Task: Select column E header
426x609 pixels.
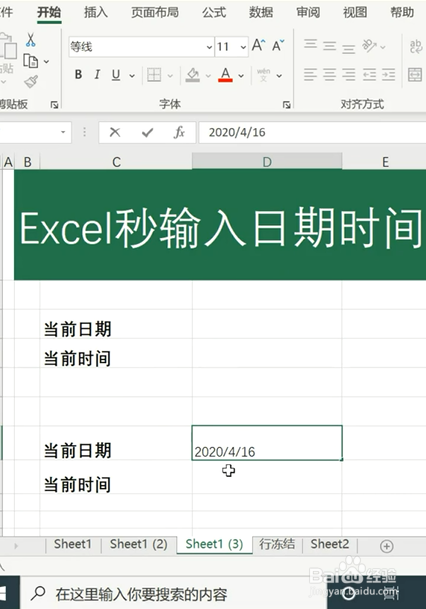Action: (384, 162)
